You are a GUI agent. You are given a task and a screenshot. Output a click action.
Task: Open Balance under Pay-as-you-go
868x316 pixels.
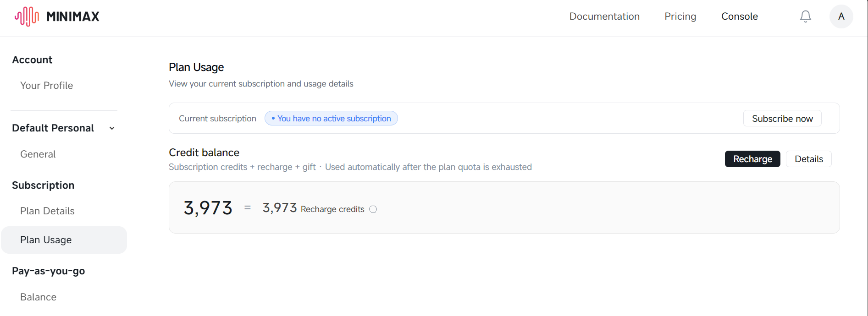(39, 297)
